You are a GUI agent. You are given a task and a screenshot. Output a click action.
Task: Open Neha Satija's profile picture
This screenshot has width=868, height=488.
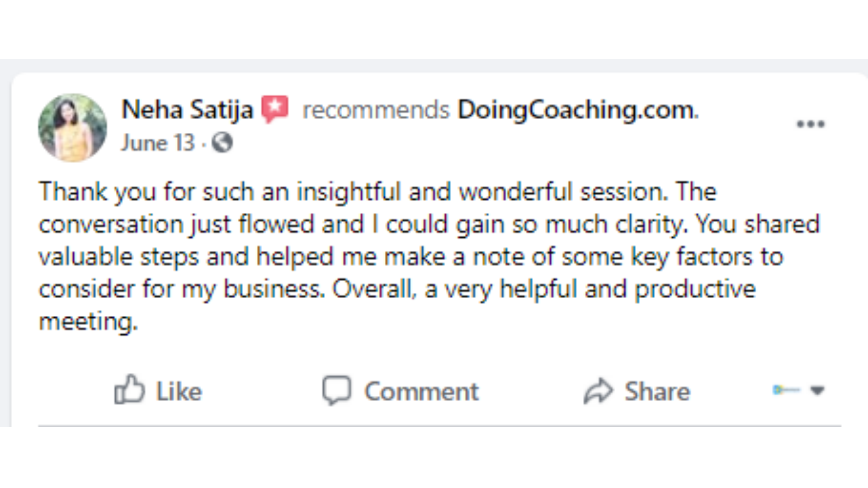coord(72,127)
